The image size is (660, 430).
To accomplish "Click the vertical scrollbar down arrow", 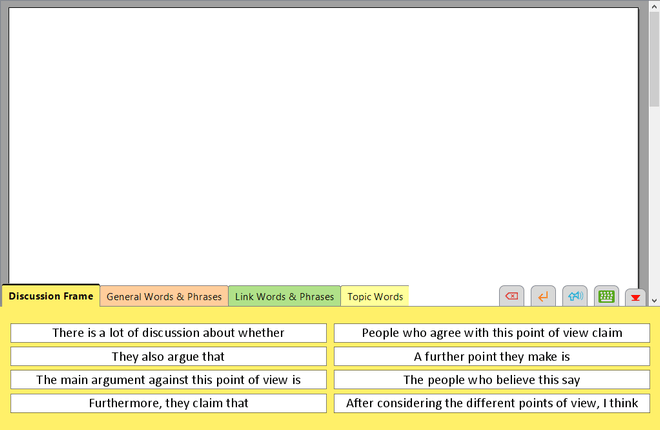I will 654,300.
